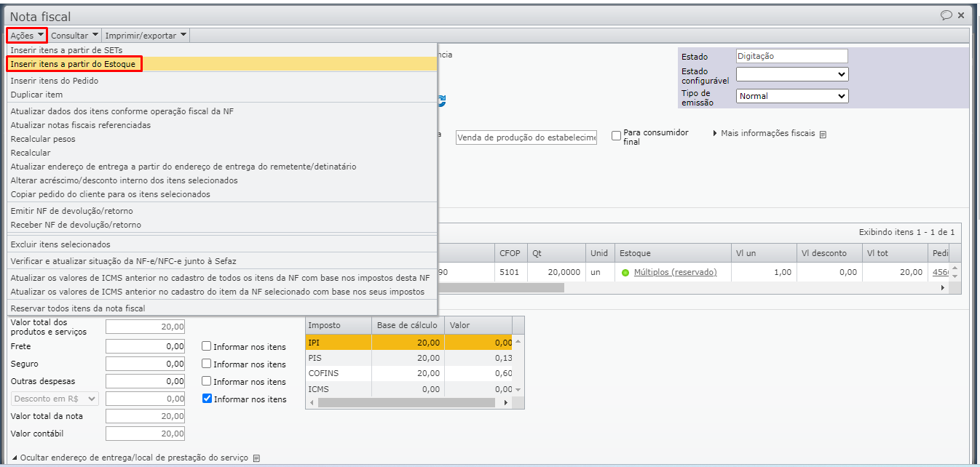Open the Consultar menu dropdown
The width and height of the screenshot is (980, 467).
pyautogui.click(x=75, y=35)
